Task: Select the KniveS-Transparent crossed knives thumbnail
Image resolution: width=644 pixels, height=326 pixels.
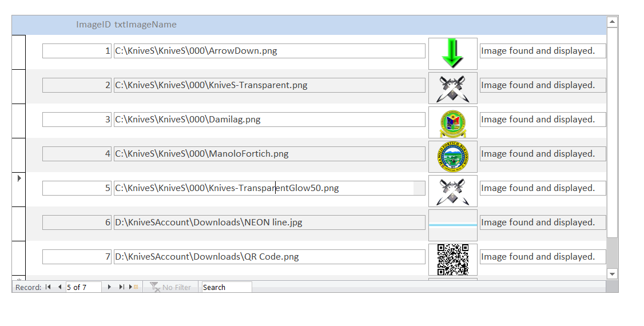Action: tap(452, 88)
